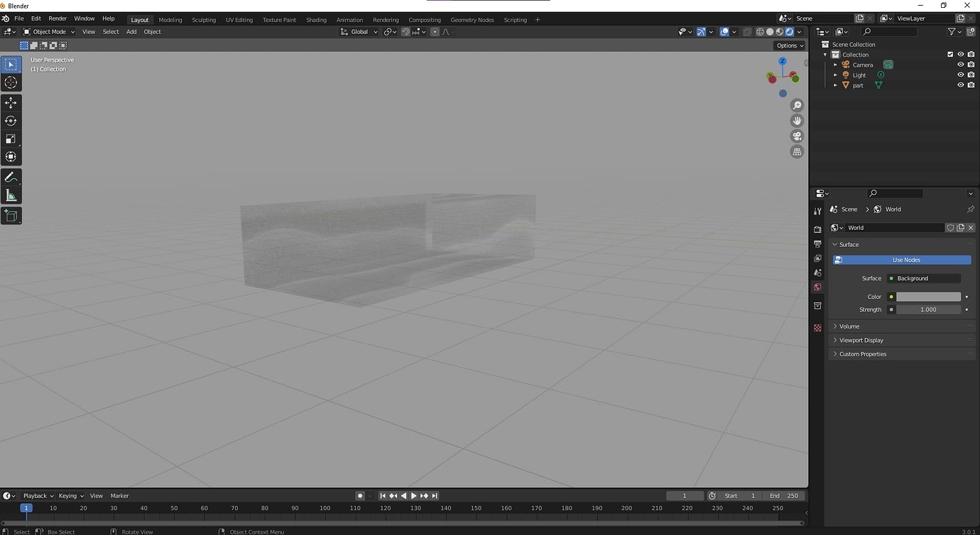Open the Object Mode dropdown
This screenshot has height=535, width=980.
[x=49, y=32]
